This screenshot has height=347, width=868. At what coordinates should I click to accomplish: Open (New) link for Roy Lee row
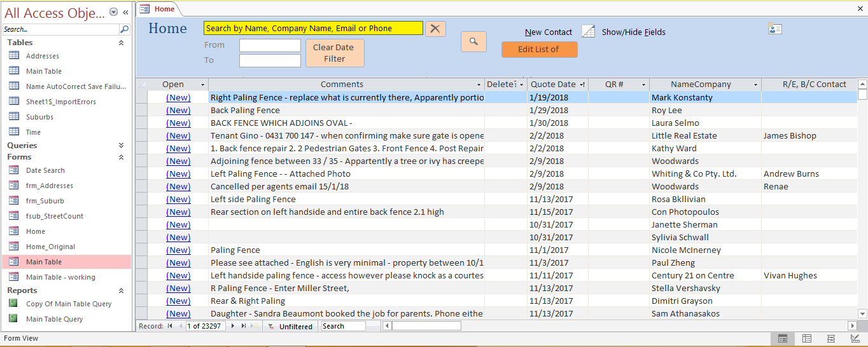tap(178, 110)
